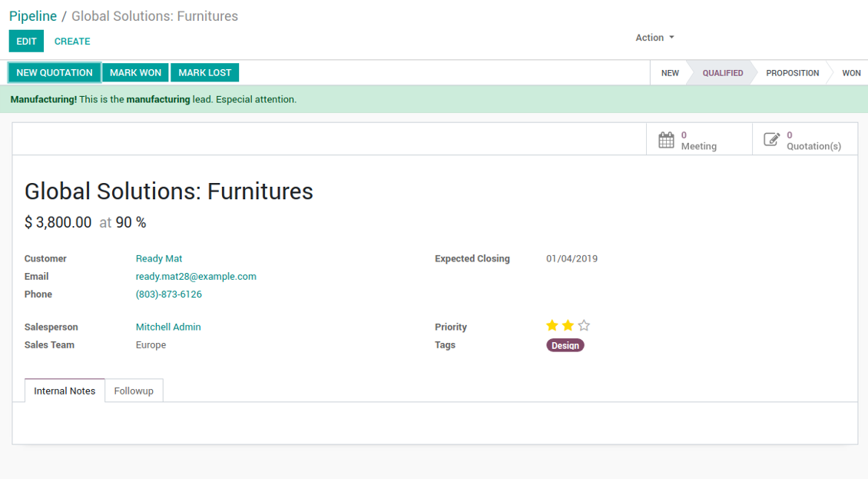Screen dimensions: 868x479
Task: Click the NEW QUOTATION button
Action: pyautogui.click(x=55, y=72)
